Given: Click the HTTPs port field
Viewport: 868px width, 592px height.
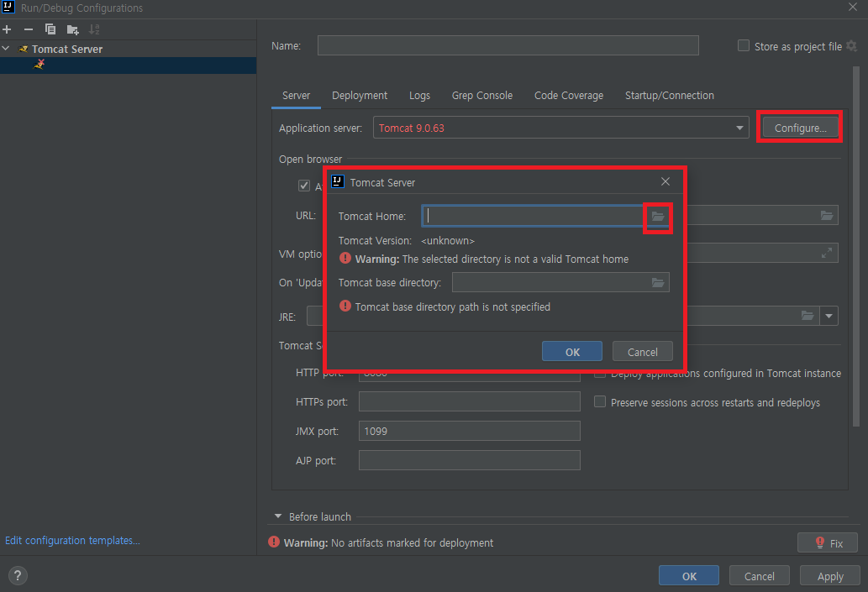Looking at the screenshot, I should [470, 401].
